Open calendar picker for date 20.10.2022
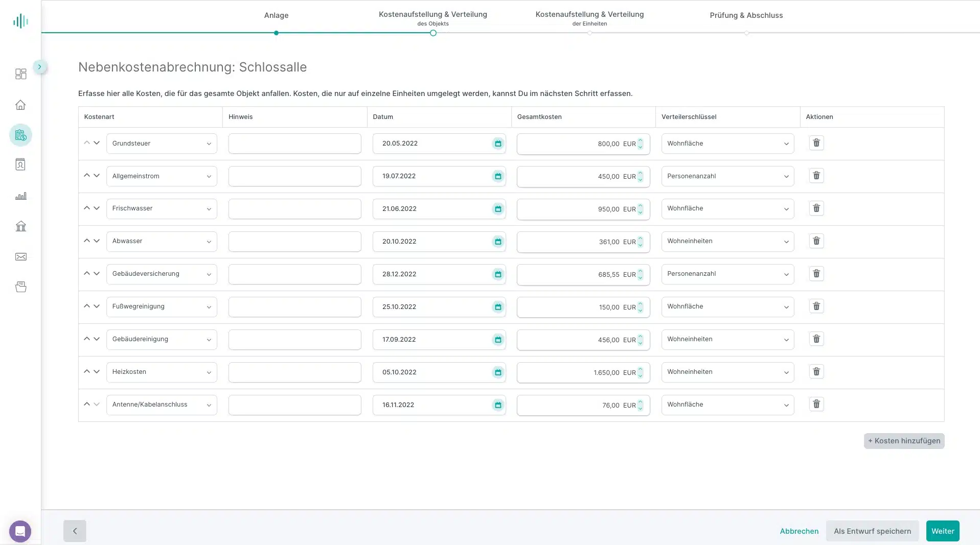Viewport: 980px width, 545px height. tap(498, 242)
